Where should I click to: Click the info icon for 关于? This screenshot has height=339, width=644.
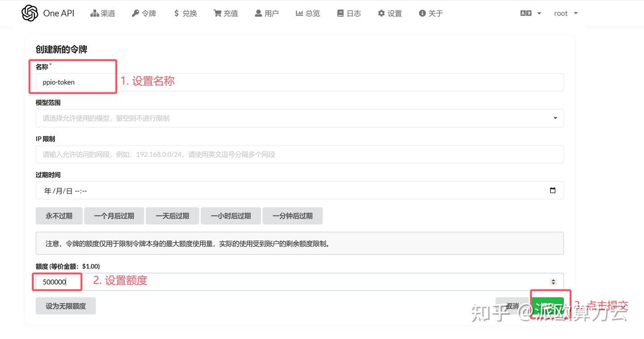421,13
